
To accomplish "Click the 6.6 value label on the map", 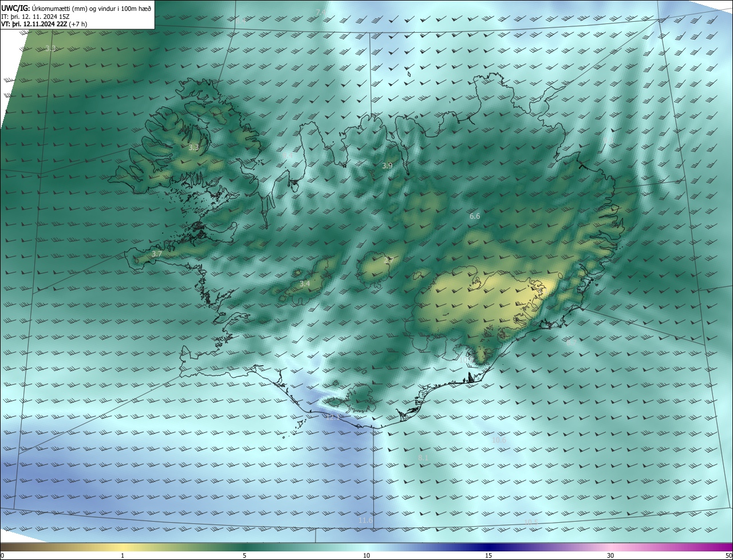I will click(x=475, y=216).
